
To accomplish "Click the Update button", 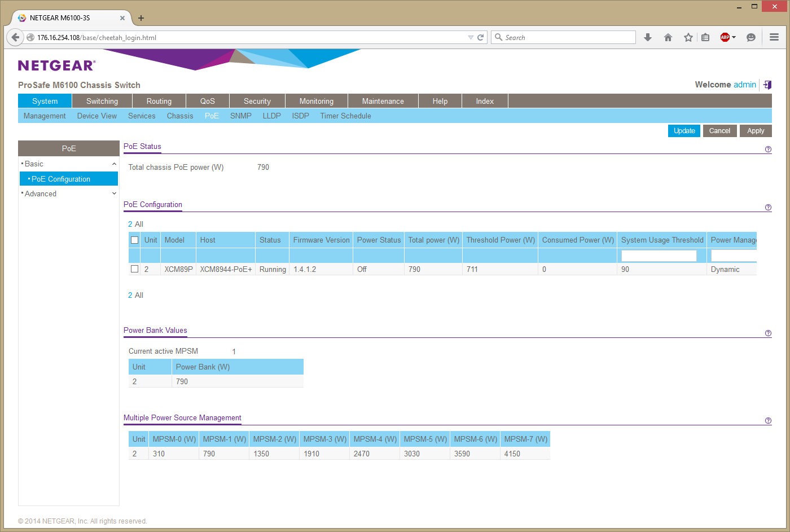I will point(684,131).
